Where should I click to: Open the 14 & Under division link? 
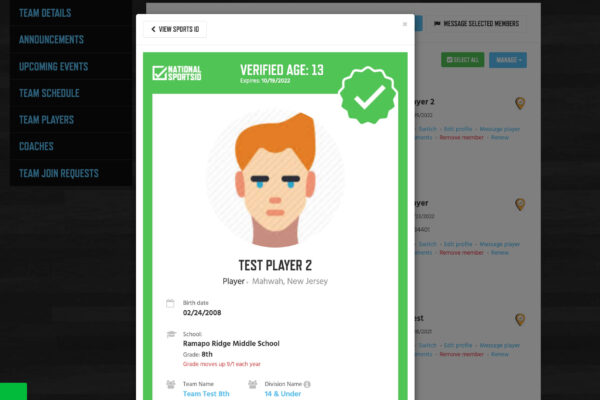283,393
